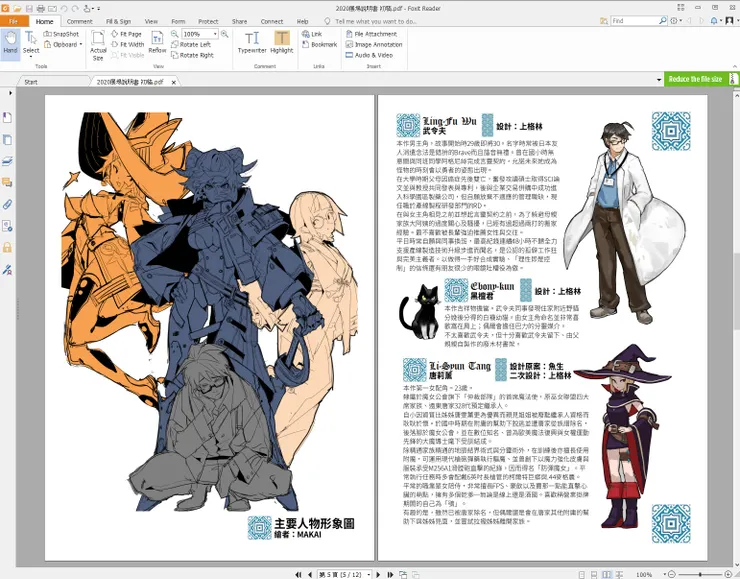Screen dimensions: 740x579
Task: Open the Clipboard dropdown
Action: click(x=63, y=44)
